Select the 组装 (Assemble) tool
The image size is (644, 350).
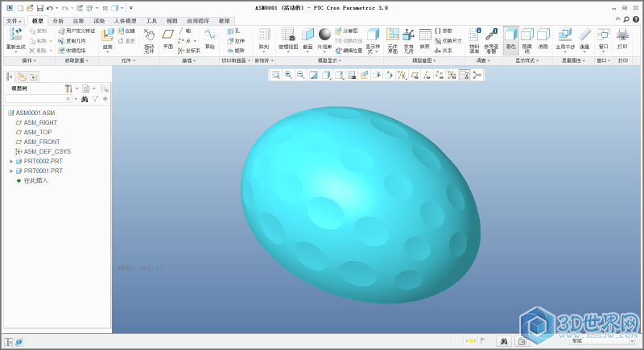pyautogui.click(x=108, y=36)
